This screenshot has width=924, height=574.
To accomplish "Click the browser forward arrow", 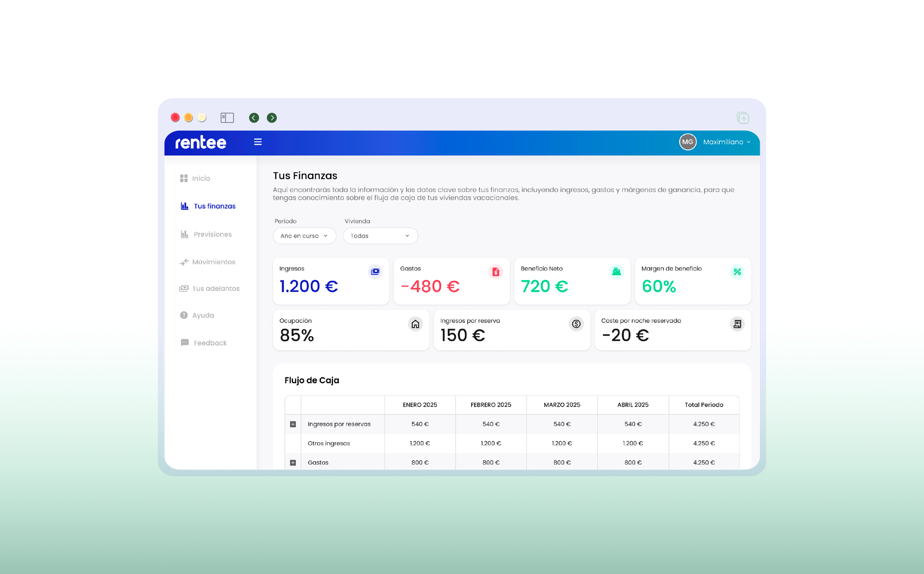I will (272, 118).
